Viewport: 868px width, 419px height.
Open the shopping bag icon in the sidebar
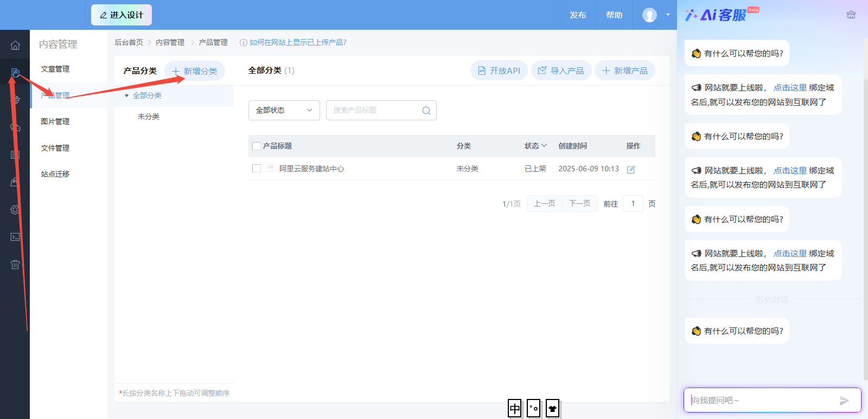click(x=15, y=182)
